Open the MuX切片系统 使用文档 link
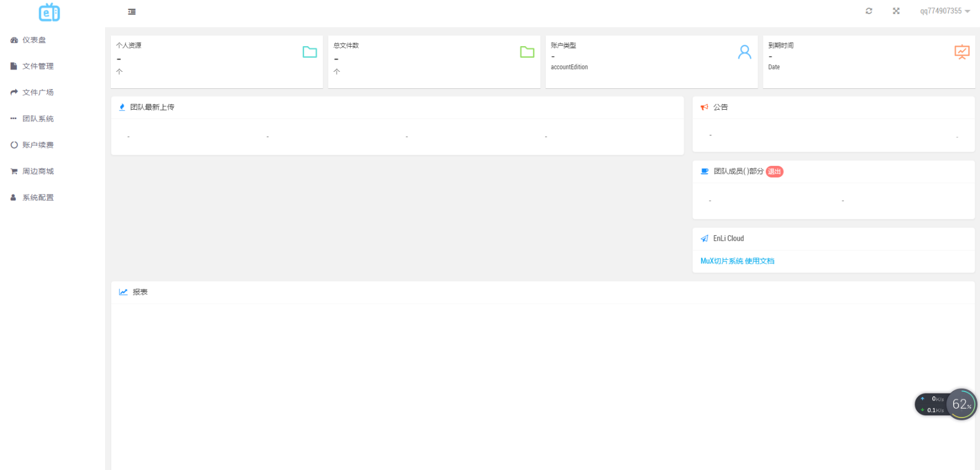The width and height of the screenshot is (980, 470). click(737, 261)
